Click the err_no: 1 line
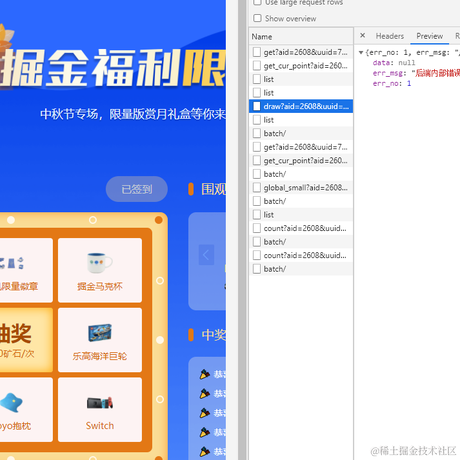This screenshot has height=460, width=460. tap(392, 83)
